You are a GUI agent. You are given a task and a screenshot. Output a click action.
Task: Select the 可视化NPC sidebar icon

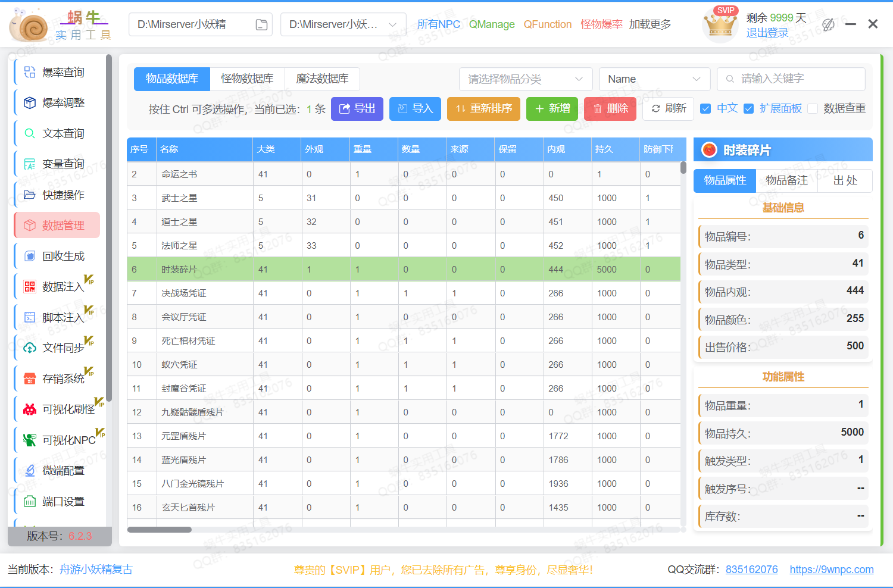point(30,440)
